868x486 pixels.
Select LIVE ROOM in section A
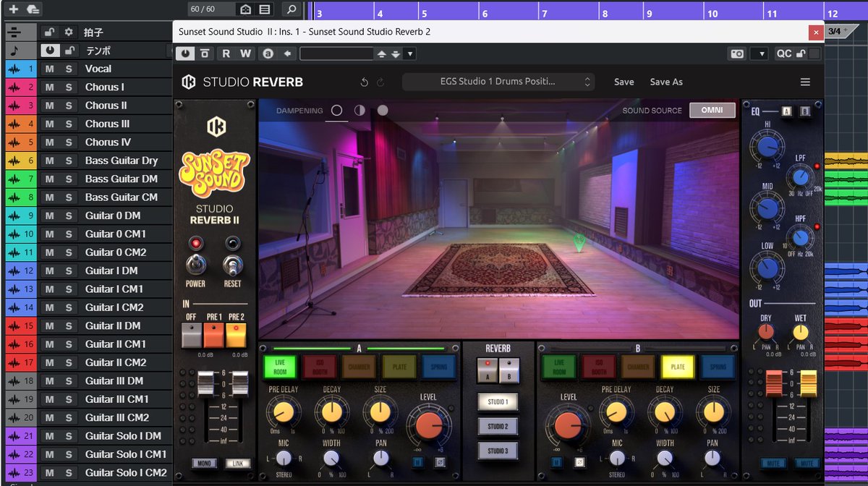coord(279,367)
